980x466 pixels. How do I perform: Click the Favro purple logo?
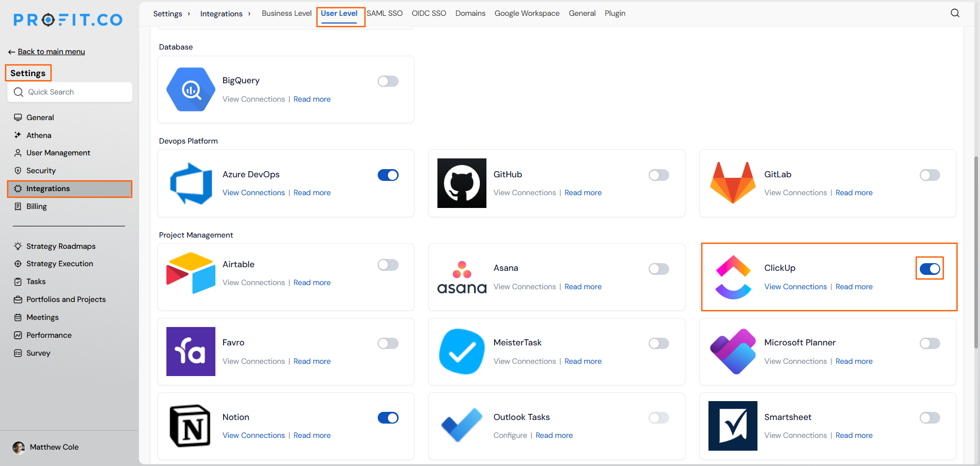pyautogui.click(x=191, y=352)
